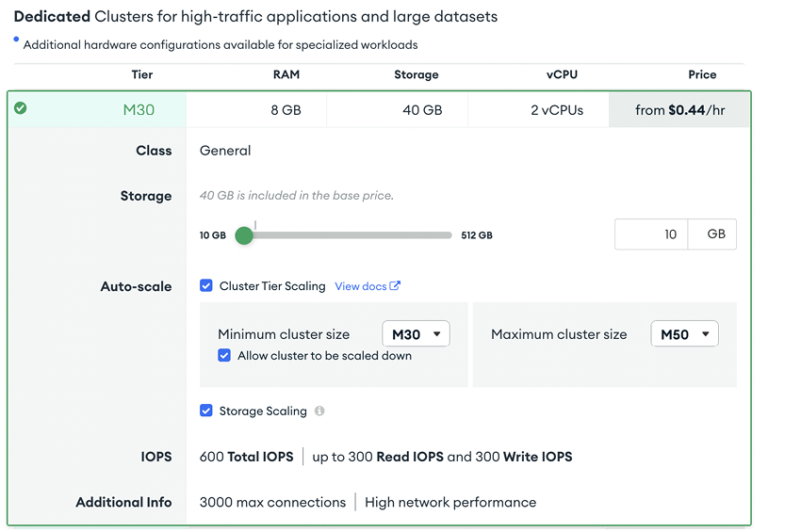Click the 512 GB slider maximum label
Screen dimensions: 801x532
pyautogui.click(x=477, y=235)
